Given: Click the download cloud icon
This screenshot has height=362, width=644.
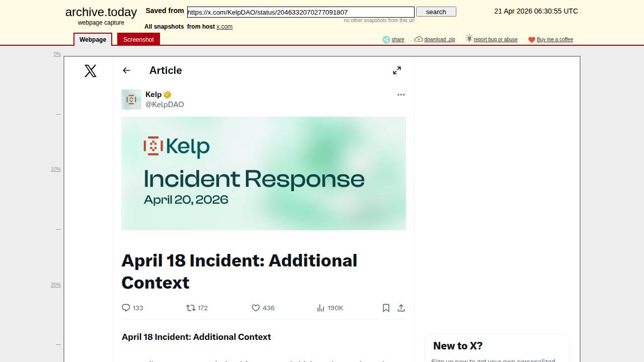Looking at the screenshot, I should [419, 39].
